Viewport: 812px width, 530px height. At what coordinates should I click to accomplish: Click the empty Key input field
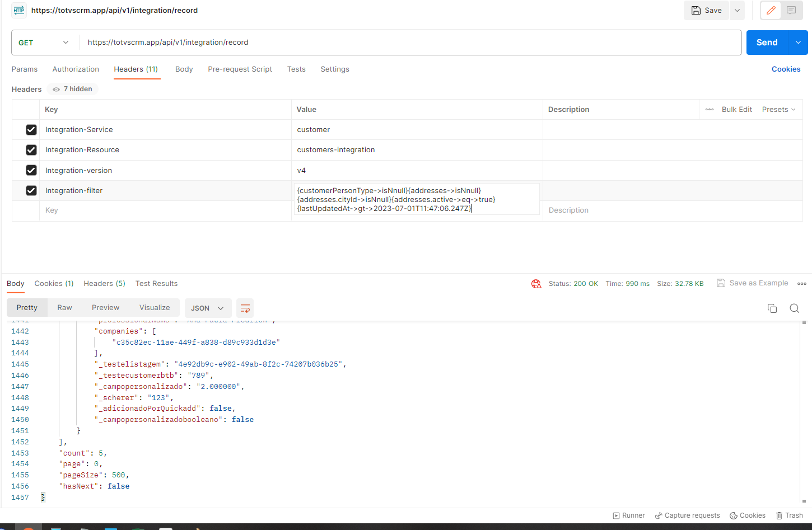click(x=165, y=210)
